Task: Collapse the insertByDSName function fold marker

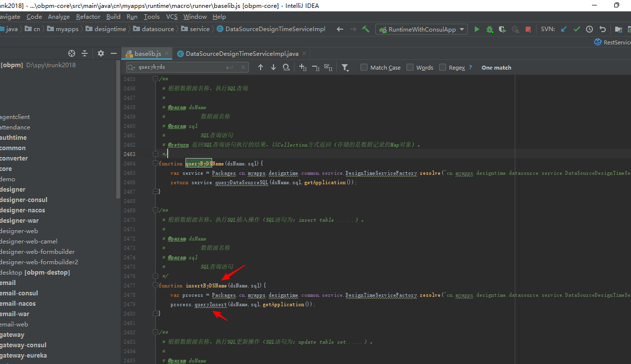Action: (155, 285)
